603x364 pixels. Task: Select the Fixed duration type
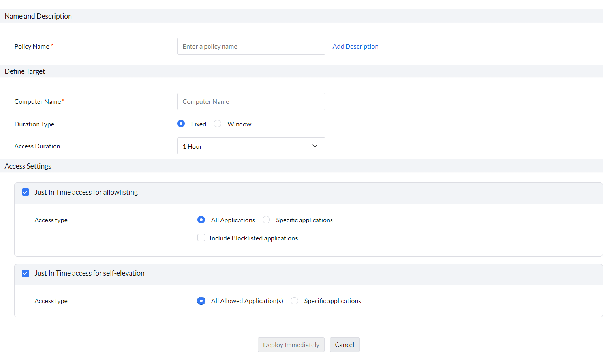pyautogui.click(x=181, y=124)
